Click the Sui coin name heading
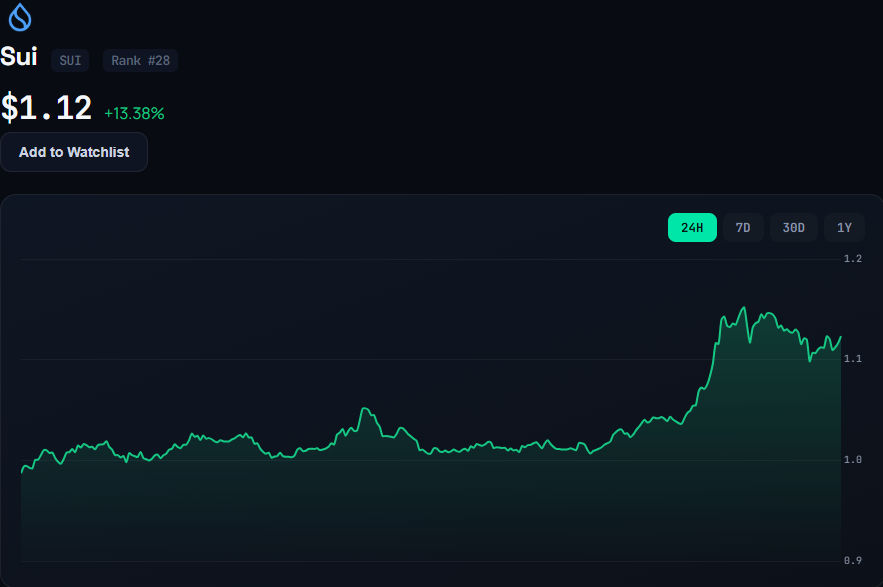The image size is (883, 587). 19,56
